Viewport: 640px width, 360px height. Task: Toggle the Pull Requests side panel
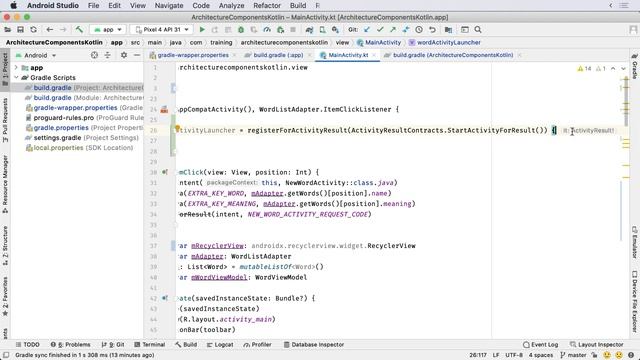coord(5,120)
